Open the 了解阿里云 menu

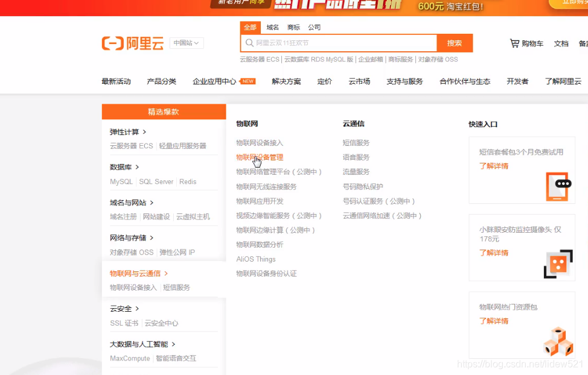point(563,81)
